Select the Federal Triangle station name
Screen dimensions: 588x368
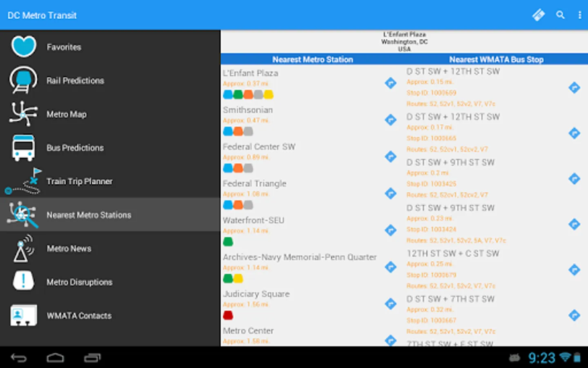[254, 184]
